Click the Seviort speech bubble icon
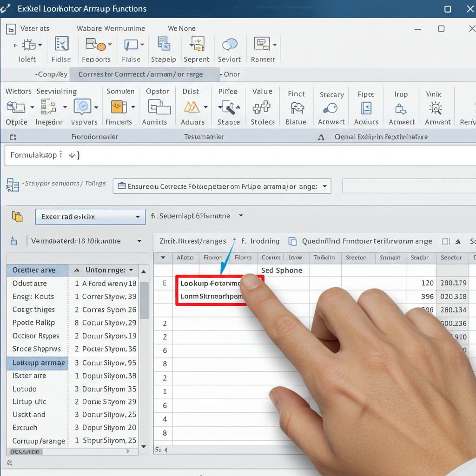 [x=230, y=44]
